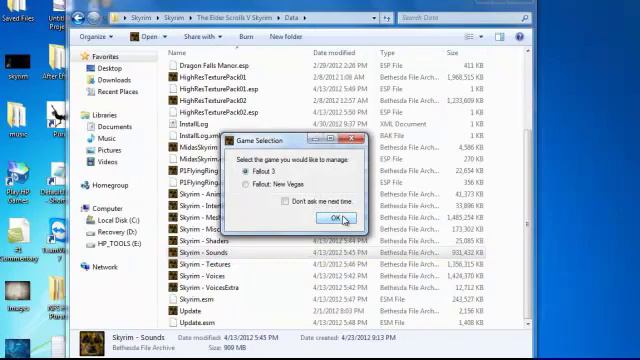Viewport: 640px width, 360px height.
Task: Sort files by the Size column
Action: (x=452, y=53)
